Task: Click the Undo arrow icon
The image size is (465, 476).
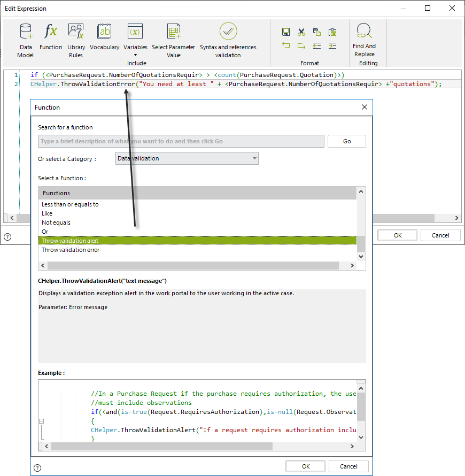Action: coord(286,45)
